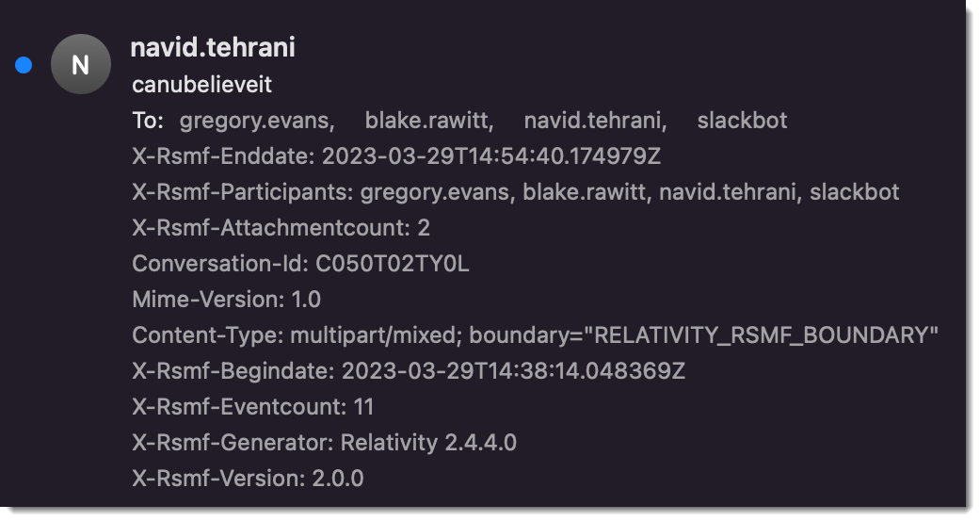Click the Conversation-Id C050T02TY0L value
The height and width of the screenshot is (521, 980).
click(x=392, y=263)
